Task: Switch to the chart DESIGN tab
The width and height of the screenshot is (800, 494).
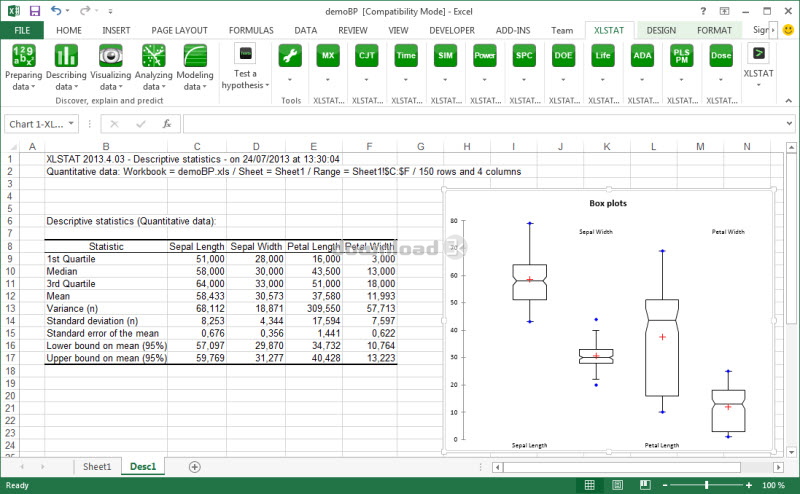Action: 661,30
